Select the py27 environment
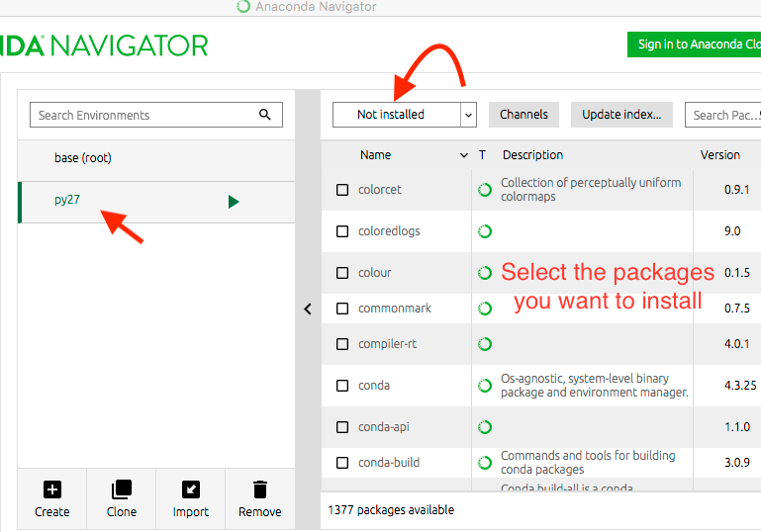Image resolution: width=761 pixels, height=532 pixels. point(156,203)
